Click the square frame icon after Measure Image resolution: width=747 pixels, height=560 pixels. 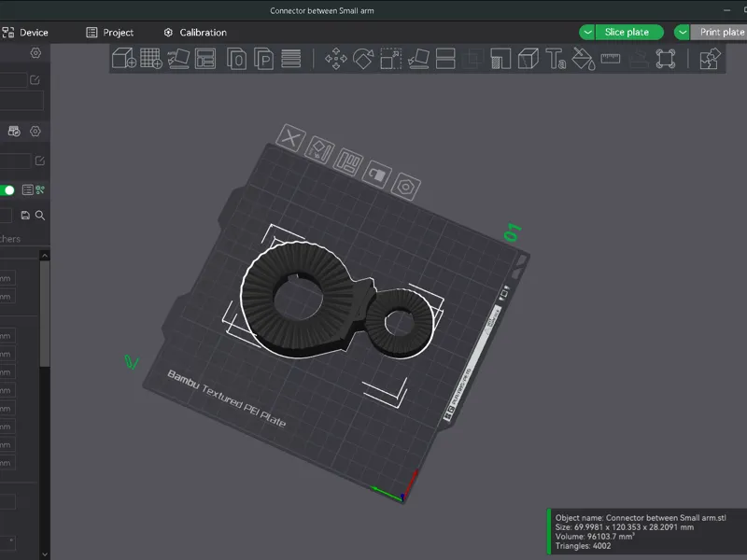click(x=666, y=59)
